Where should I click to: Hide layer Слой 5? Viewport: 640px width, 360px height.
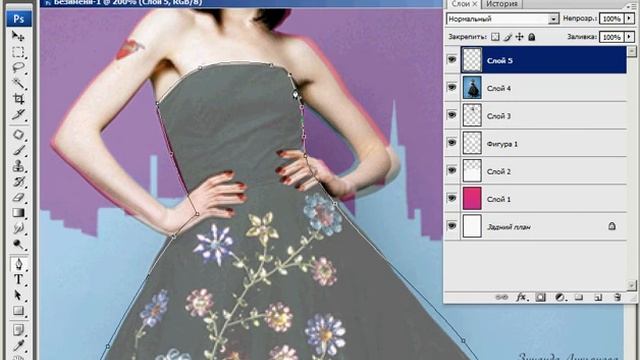pyautogui.click(x=451, y=60)
